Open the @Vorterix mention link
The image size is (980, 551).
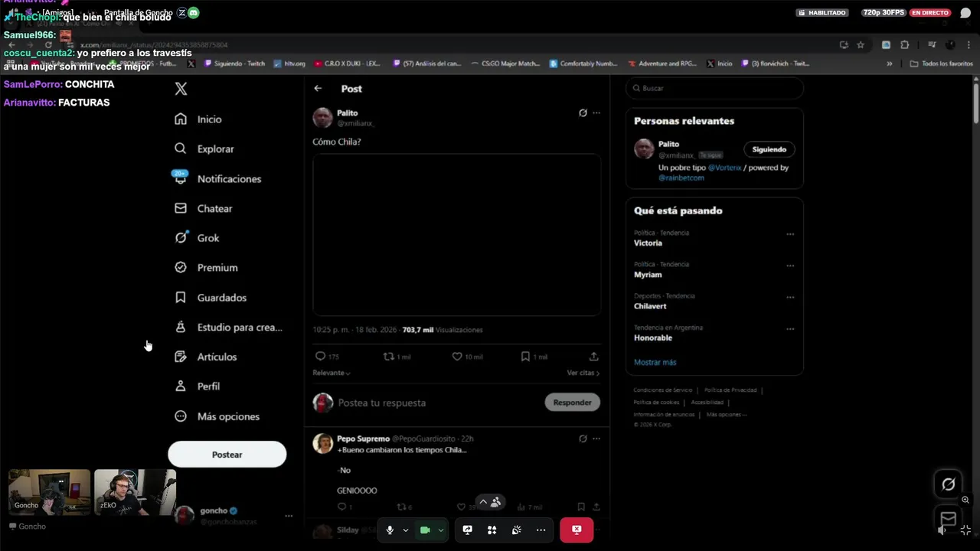pyautogui.click(x=724, y=168)
